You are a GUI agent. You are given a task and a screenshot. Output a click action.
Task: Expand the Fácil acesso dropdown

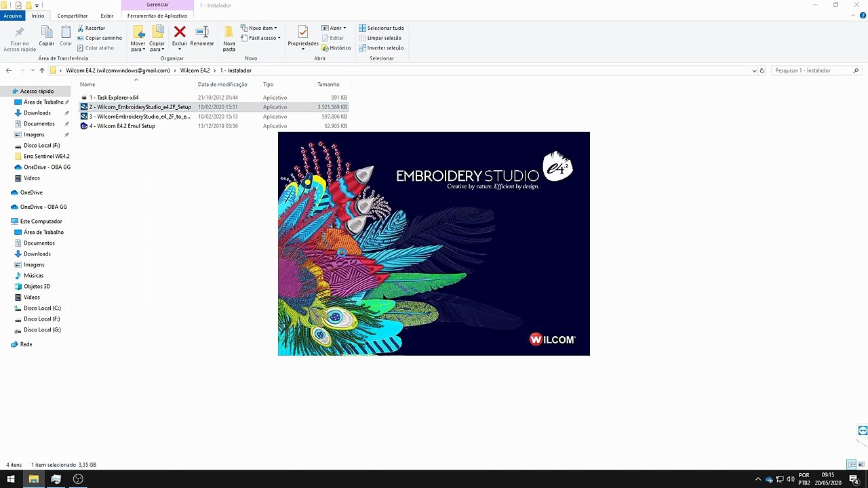click(260, 38)
